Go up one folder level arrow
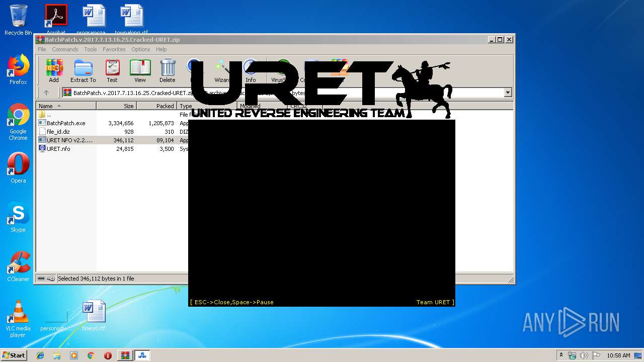 coord(46,93)
